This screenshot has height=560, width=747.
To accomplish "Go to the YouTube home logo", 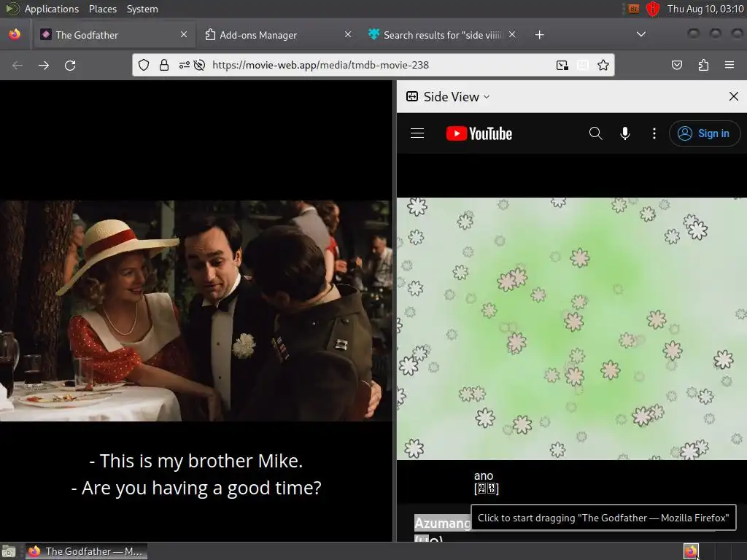I will 479,134.
